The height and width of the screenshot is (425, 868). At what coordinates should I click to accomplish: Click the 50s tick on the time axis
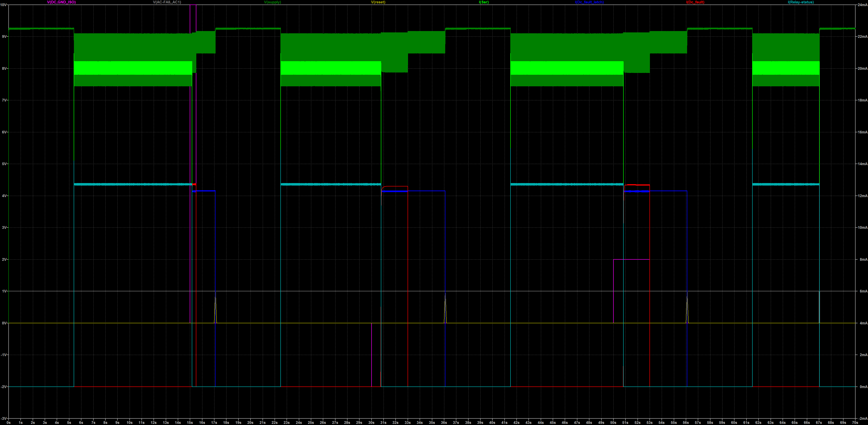[x=613, y=423]
